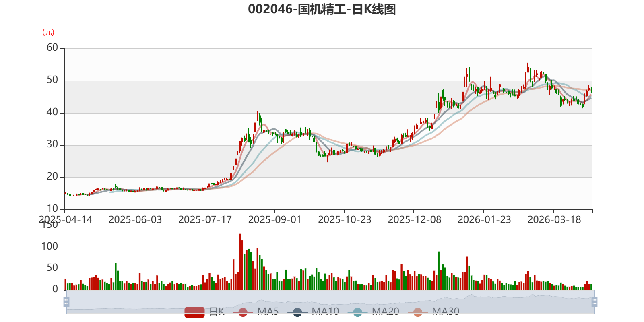Click the 2025-06-03 date axis label
This screenshot has height=322, width=644.
tap(135, 220)
